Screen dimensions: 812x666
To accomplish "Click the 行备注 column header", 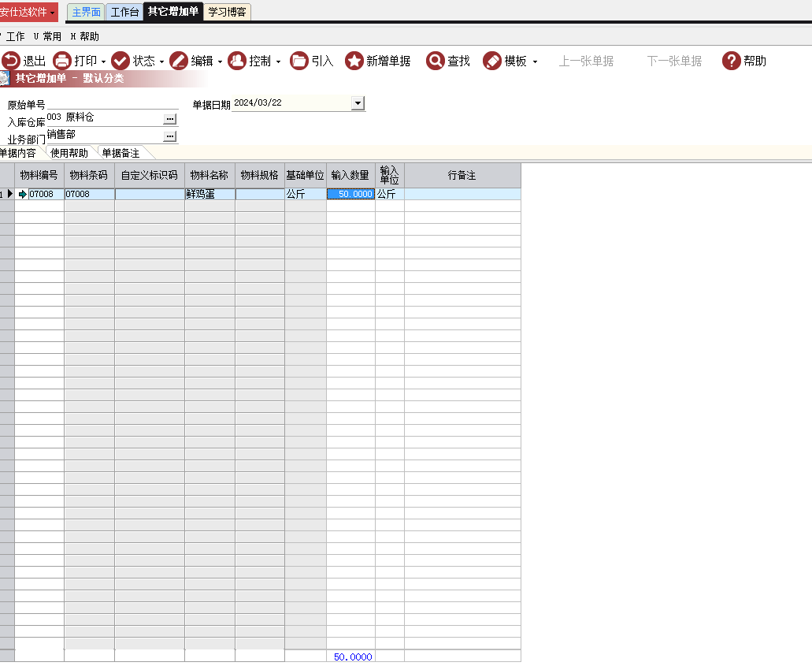I will 462,175.
